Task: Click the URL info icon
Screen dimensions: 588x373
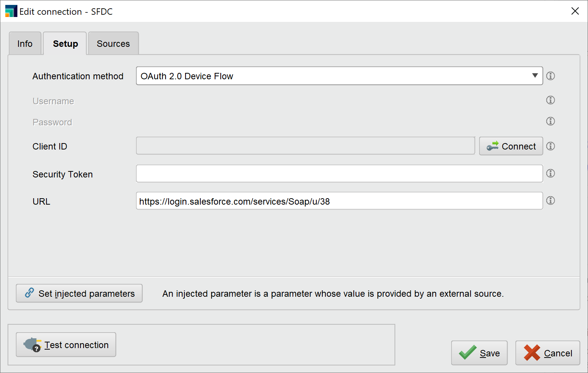Action: pyautogui.click(x=551, y=200)
